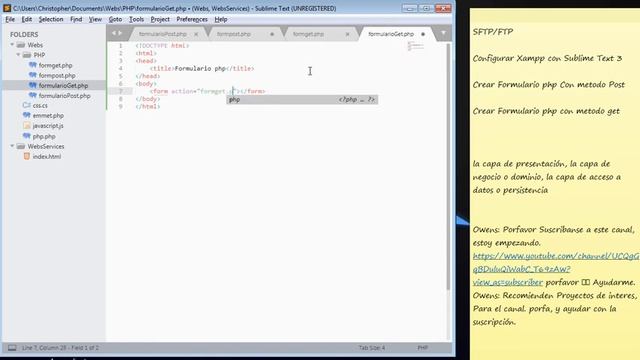The image size is (640, 360).
Task: Place cursor on line 7 form tag
Action: click(207, 91)
